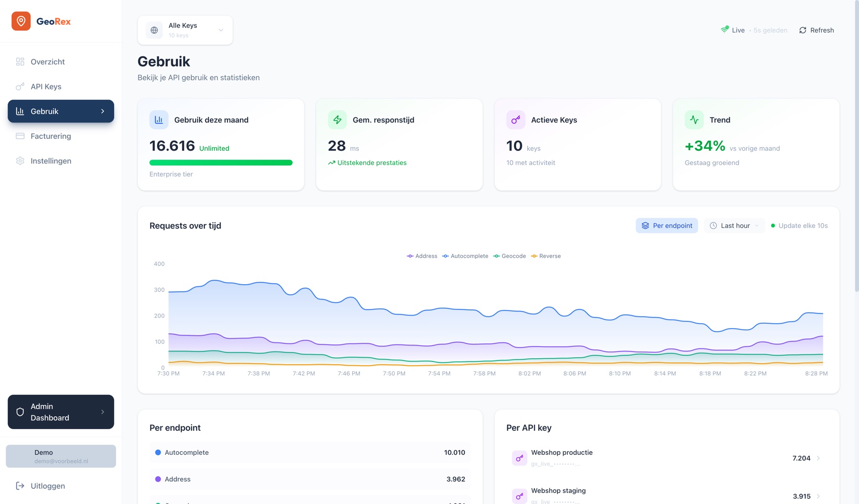Click the Autocomplete row in Per endpoint

pos(310,453)
